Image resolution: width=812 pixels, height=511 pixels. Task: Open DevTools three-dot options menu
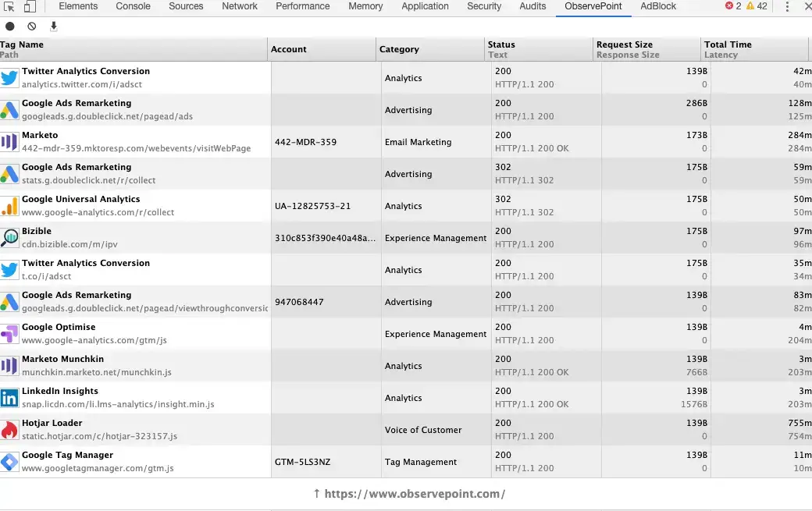coord(787,6)
